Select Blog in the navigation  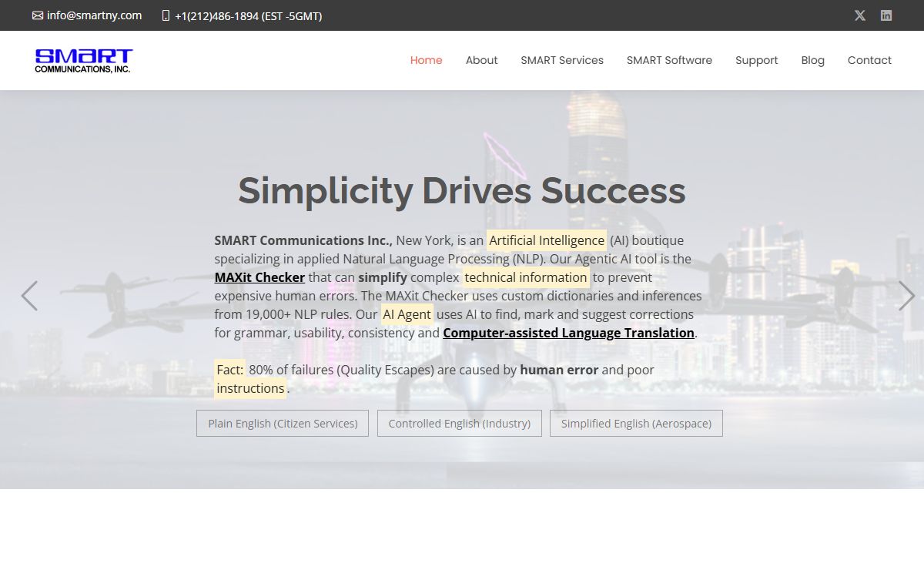[812, 60]
